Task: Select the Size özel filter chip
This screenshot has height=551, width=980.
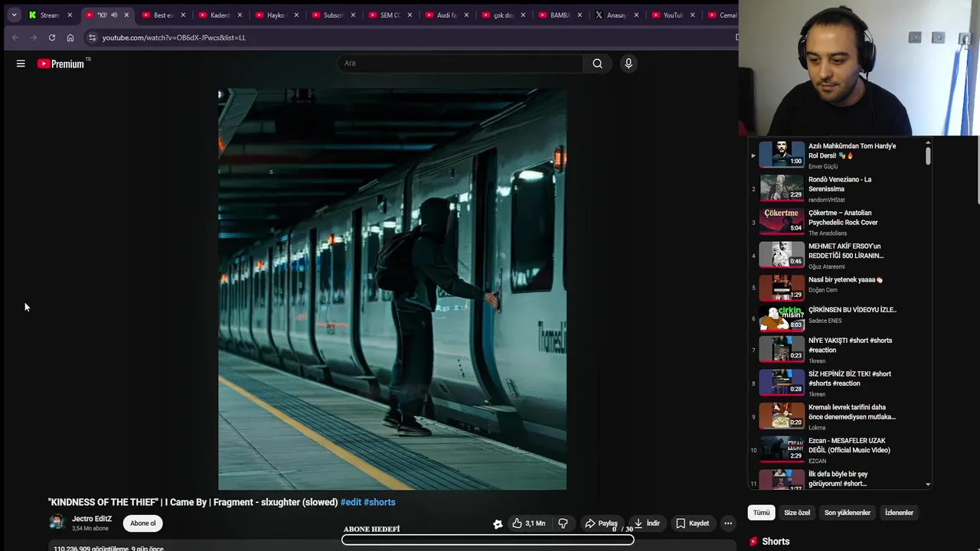Action: point(797,513)
